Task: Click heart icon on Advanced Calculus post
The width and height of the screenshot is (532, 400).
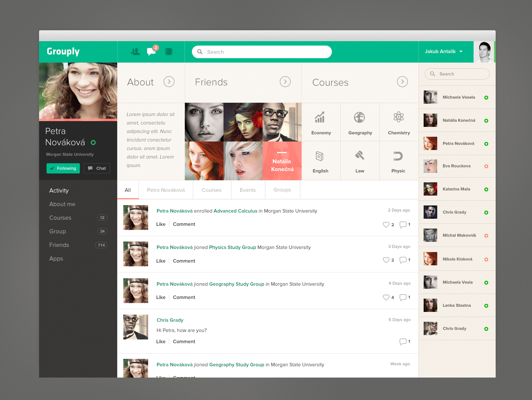Action: (386, 224)
